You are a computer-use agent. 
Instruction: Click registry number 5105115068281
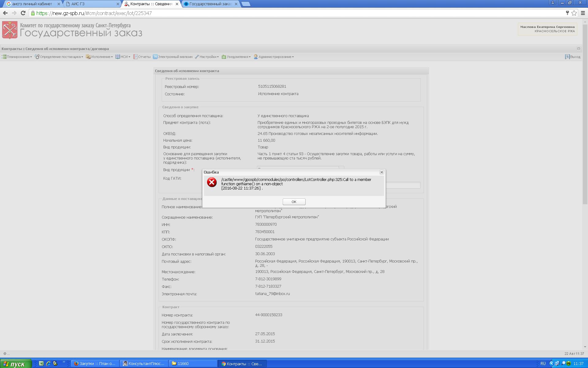click(x=272, y=86)
